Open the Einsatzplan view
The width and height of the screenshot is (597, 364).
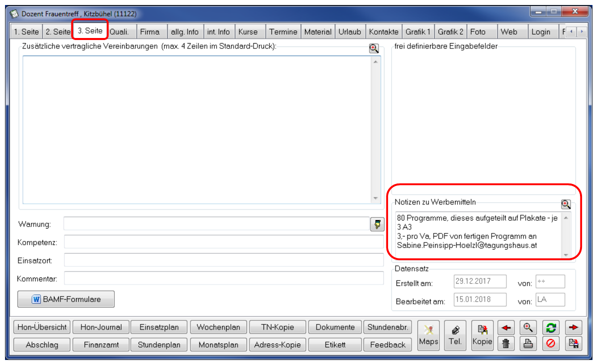pos(159,327)
